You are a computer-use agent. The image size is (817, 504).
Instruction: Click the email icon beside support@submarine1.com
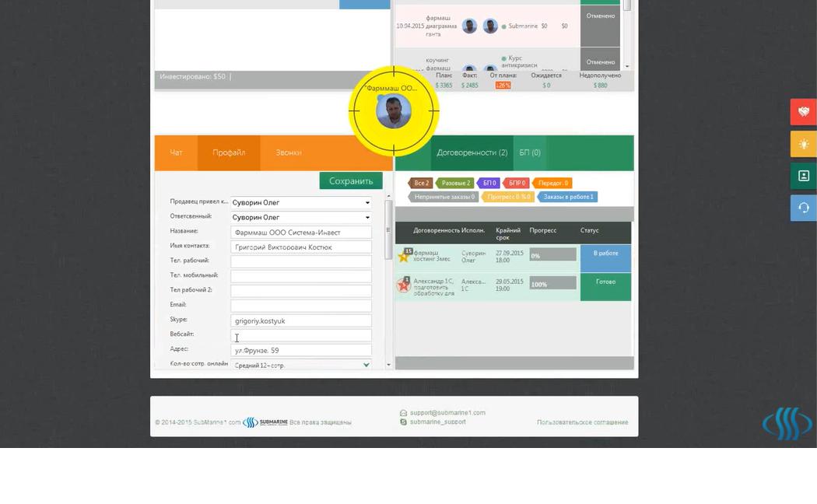(x=403, y=413)
